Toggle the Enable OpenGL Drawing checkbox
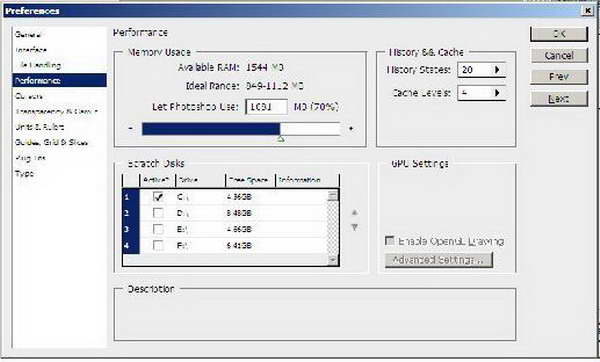Viewport: 600px width, 362px height. pos(389,241)
